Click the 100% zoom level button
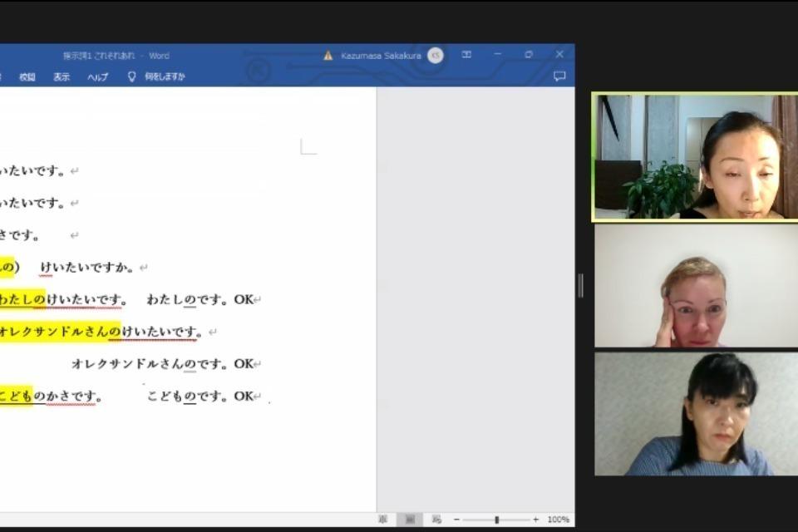 pyautogui.click(x=558, y=520)
